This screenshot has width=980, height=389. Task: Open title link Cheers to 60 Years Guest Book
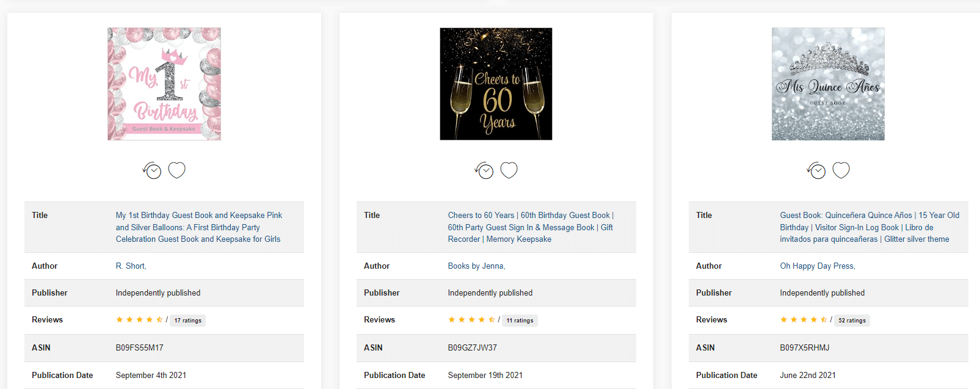click(x=531, y=227)
